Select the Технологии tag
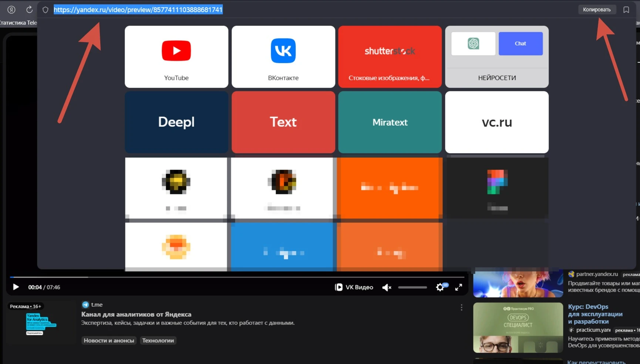The height and width of the screenshot is (364, 640). (158, 340)
